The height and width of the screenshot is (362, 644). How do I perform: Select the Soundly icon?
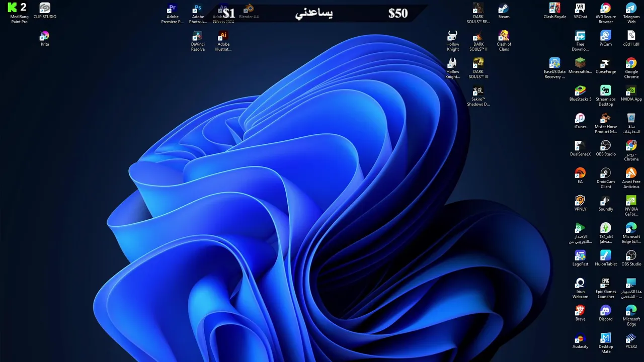(x=606, y=204)
